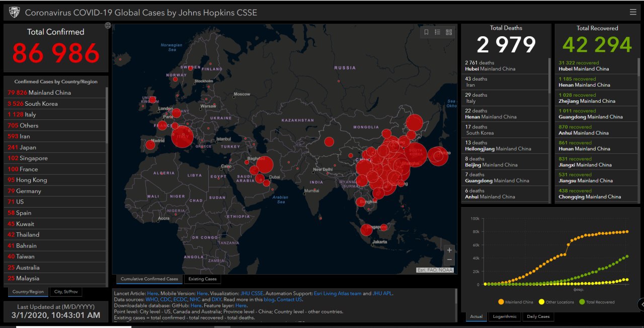The height and width of the screenshot is (328, 644).
Task: Select the 79 Germany row
Action: [x=55, y=191]
